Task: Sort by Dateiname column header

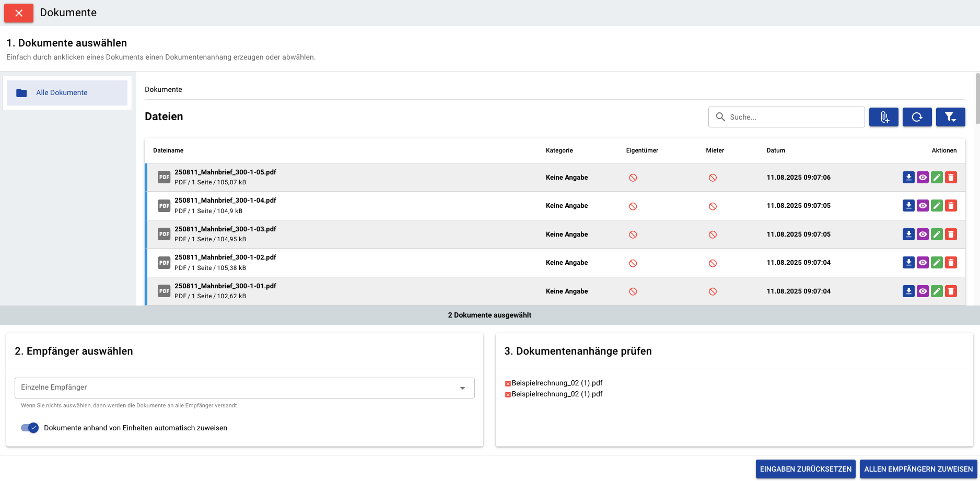Action: 168,150
